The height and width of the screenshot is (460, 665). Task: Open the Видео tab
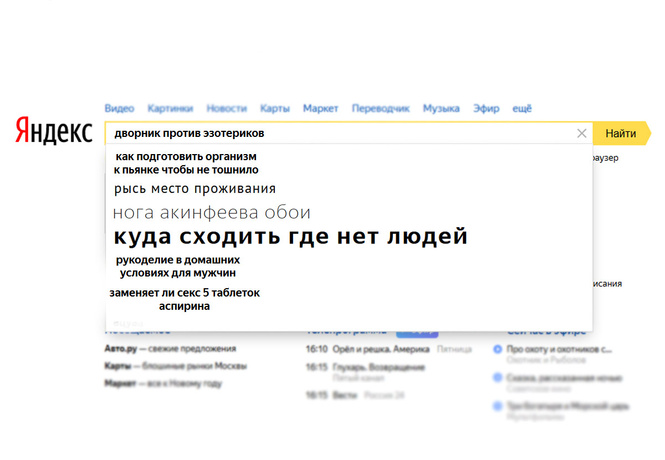click(119, 109)
